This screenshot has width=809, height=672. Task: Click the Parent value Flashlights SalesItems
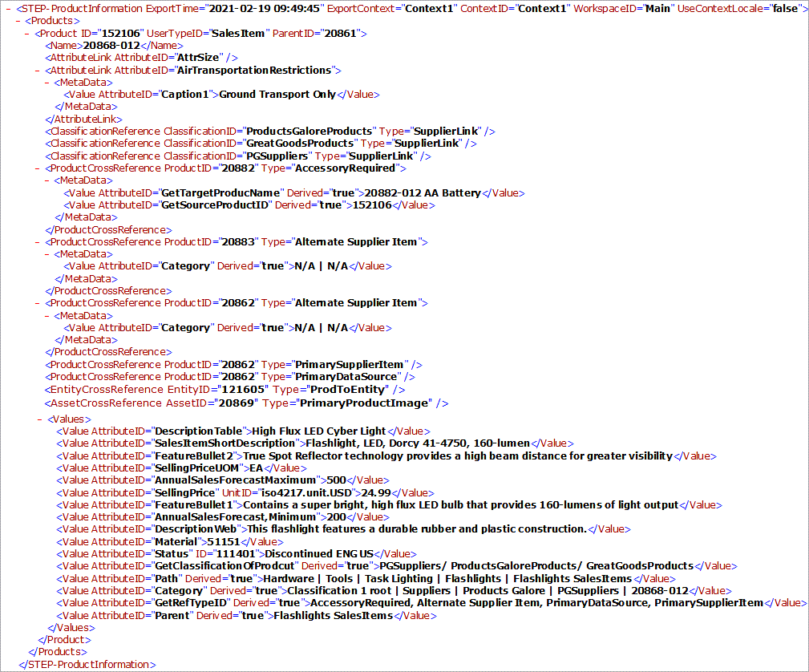(x=334, y=616)
